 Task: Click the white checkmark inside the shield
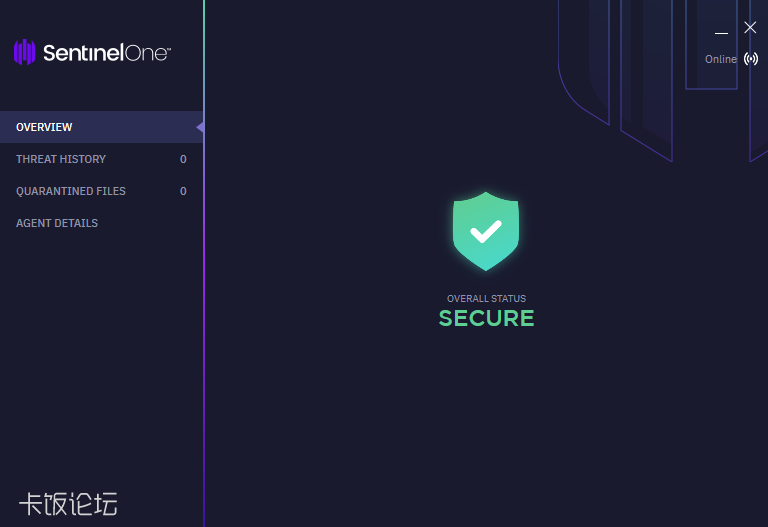(x=486, y=231)
